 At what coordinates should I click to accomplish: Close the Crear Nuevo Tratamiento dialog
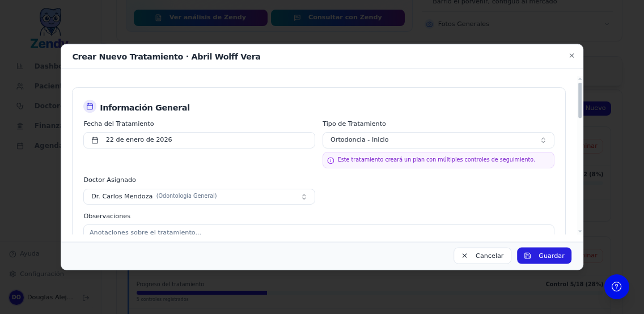click(571, 56)
